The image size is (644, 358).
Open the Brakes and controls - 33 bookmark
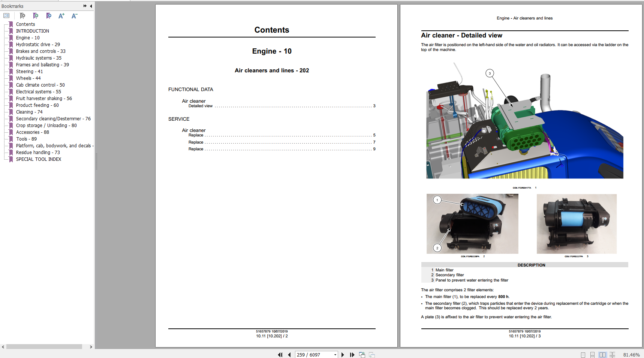click(41, 51)
